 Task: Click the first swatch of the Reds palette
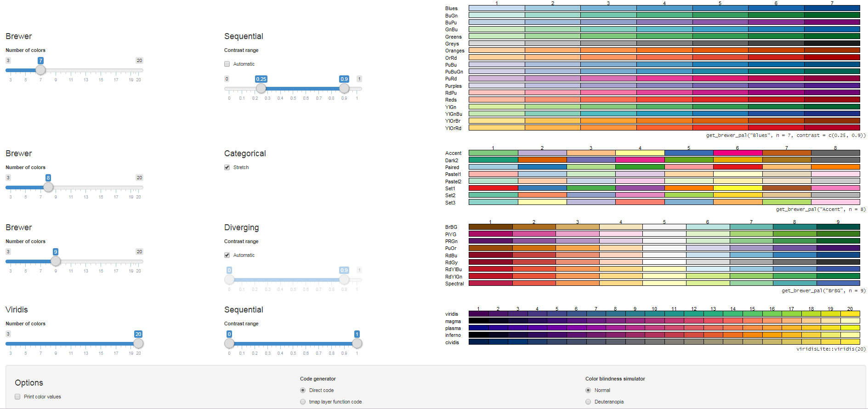tap(497, 100)
